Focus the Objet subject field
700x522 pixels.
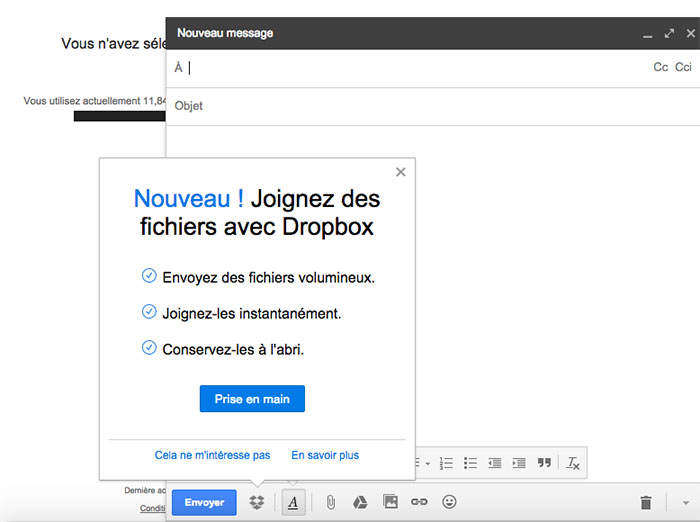(433, 106)
